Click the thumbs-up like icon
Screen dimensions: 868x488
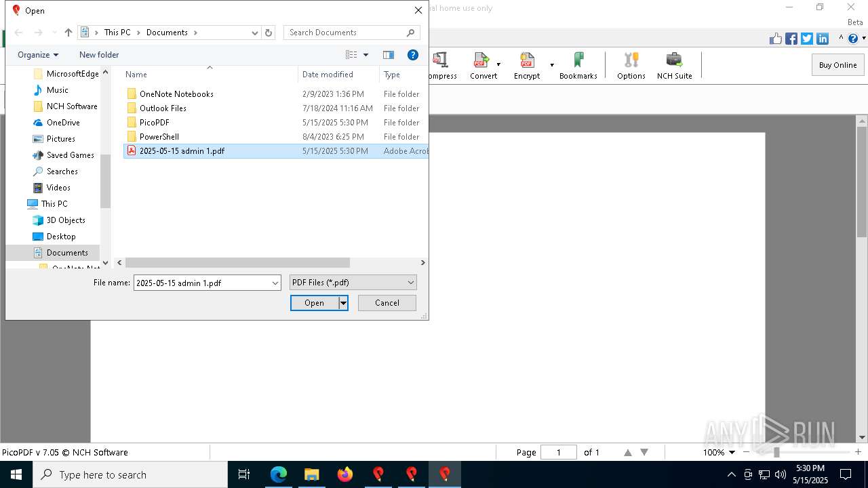pyautogui.click(x=776, y=39)
